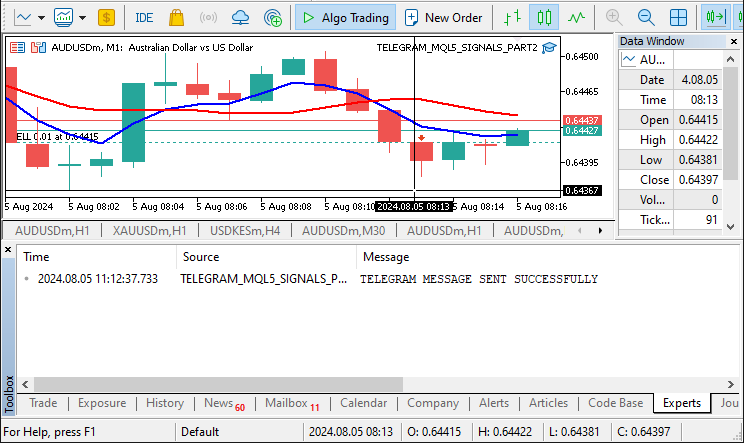Click the Time column header
The height and width of the screenshot is (443, 744).
(97, 257)
